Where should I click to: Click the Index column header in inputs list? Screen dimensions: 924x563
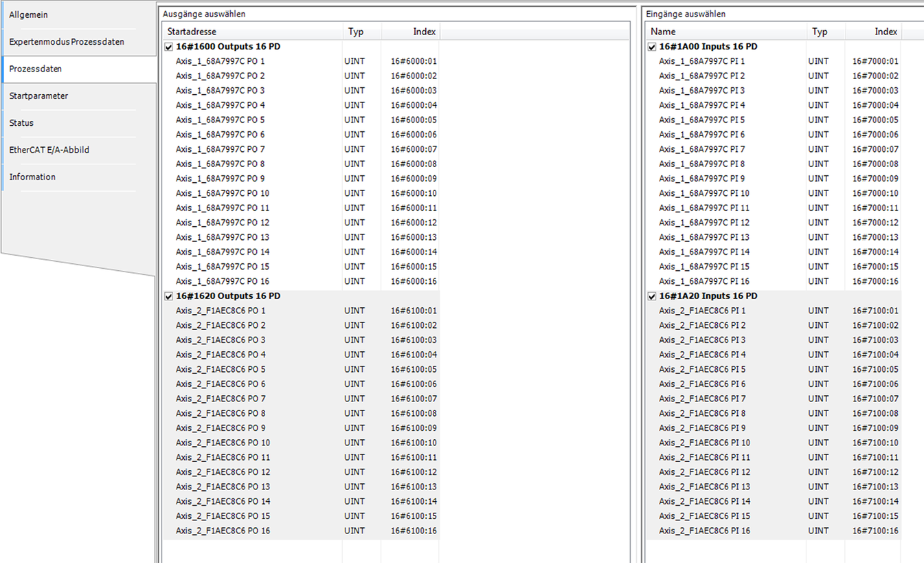[886, 32]
